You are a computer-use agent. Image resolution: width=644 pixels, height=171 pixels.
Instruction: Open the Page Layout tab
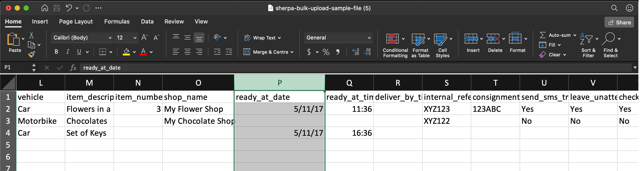pyautogui.click(x=76, y=22)
